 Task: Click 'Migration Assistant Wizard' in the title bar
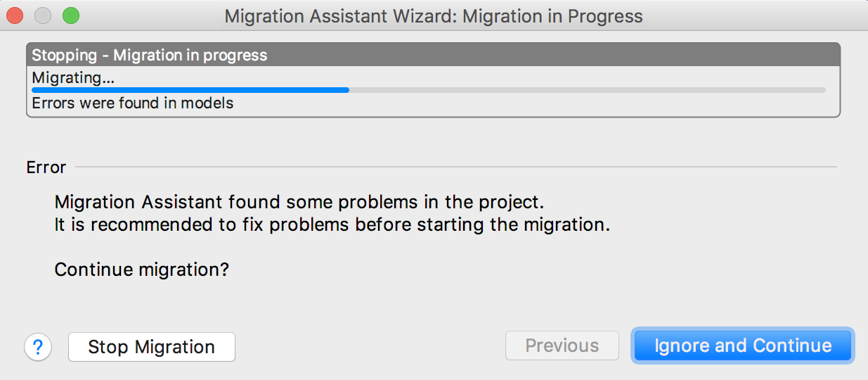(340, 15)
